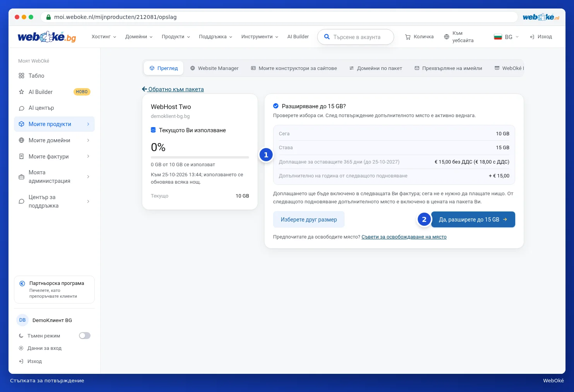Open the BG language selector
574x392 pixels.
pyautogui.click(x=506, y=37)
